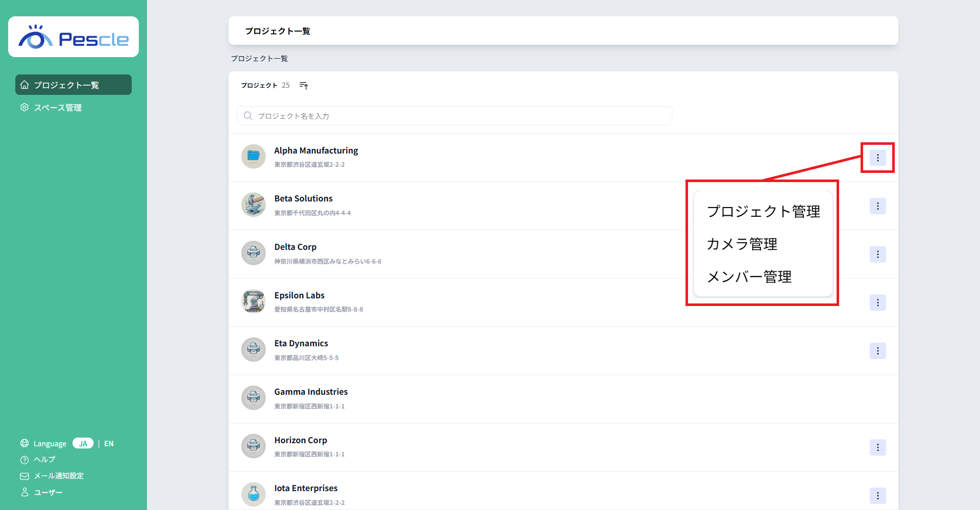The width and height of the screenshot is (980, 510).
Task: Expand the Eta Dynamics options menu
Action: coord(877,351)
